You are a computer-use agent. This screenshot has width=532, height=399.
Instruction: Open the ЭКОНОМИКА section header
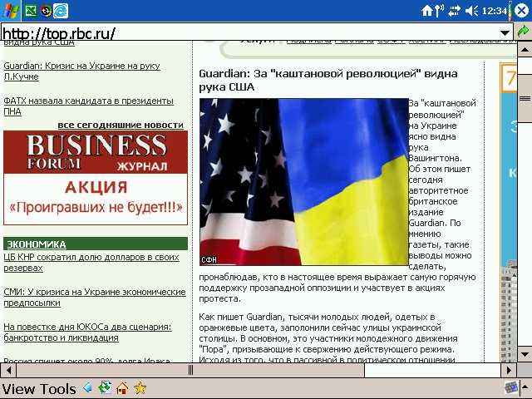[96, 244]
